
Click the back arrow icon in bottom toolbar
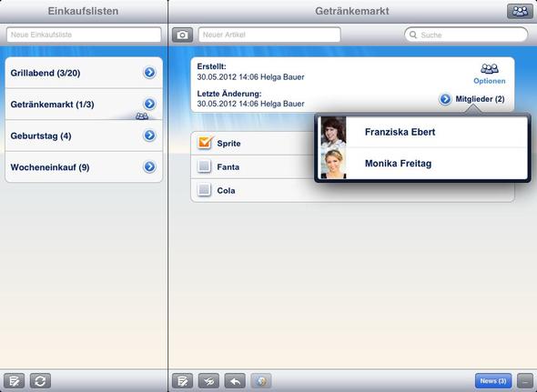coord(235,381)
